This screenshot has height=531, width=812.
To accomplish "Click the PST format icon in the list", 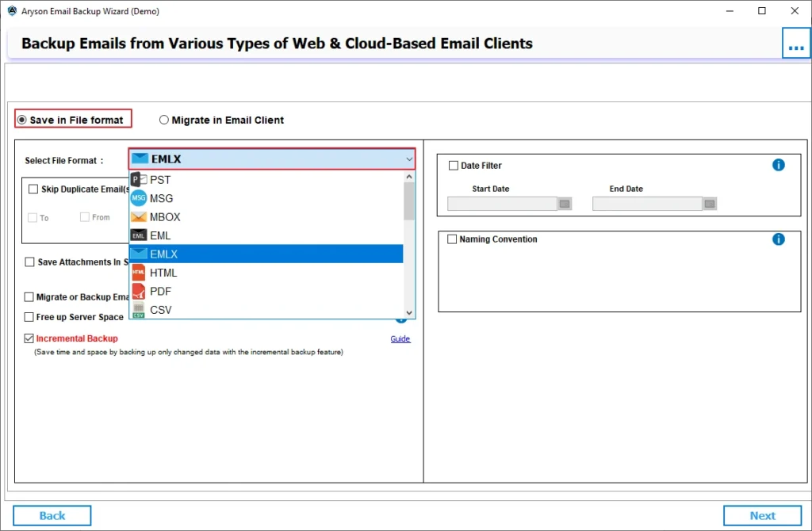I will point(138,180).
